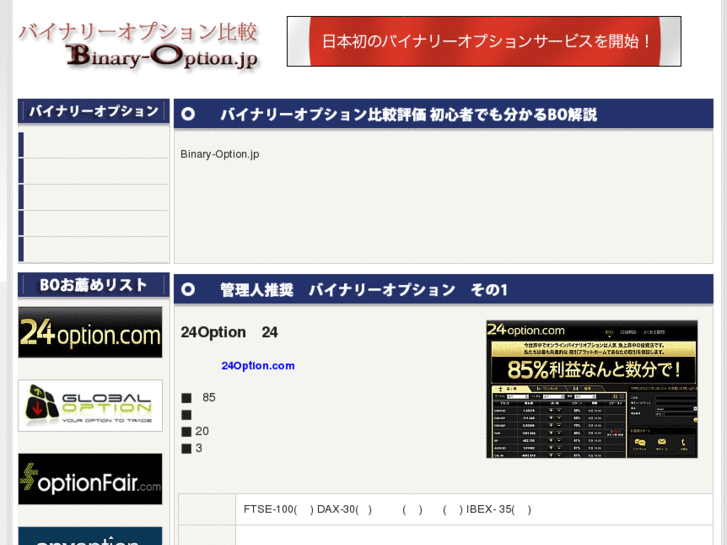Click the Binary-Option.jp site logo
The image size is (727, 545).
click(x=138, y=45)
